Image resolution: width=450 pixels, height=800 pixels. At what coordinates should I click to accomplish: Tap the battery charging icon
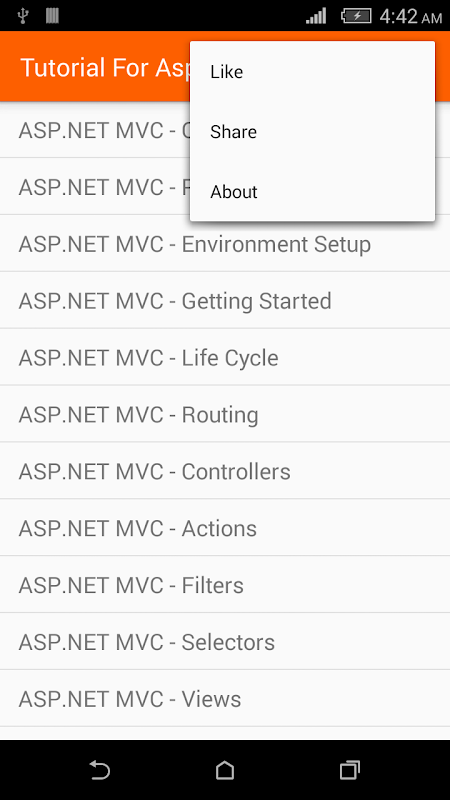click(356, 16)
